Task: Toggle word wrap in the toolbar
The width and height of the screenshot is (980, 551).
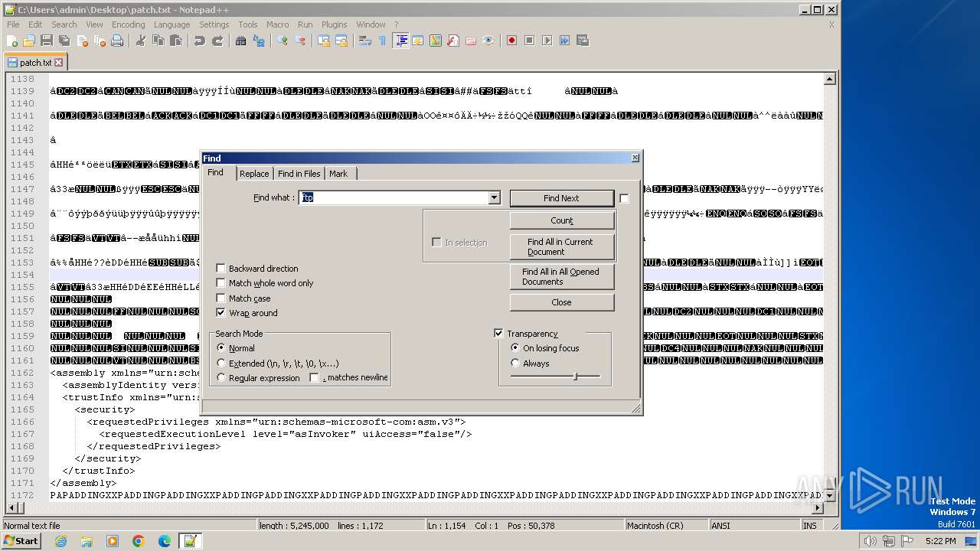Action: coord(364,41)
